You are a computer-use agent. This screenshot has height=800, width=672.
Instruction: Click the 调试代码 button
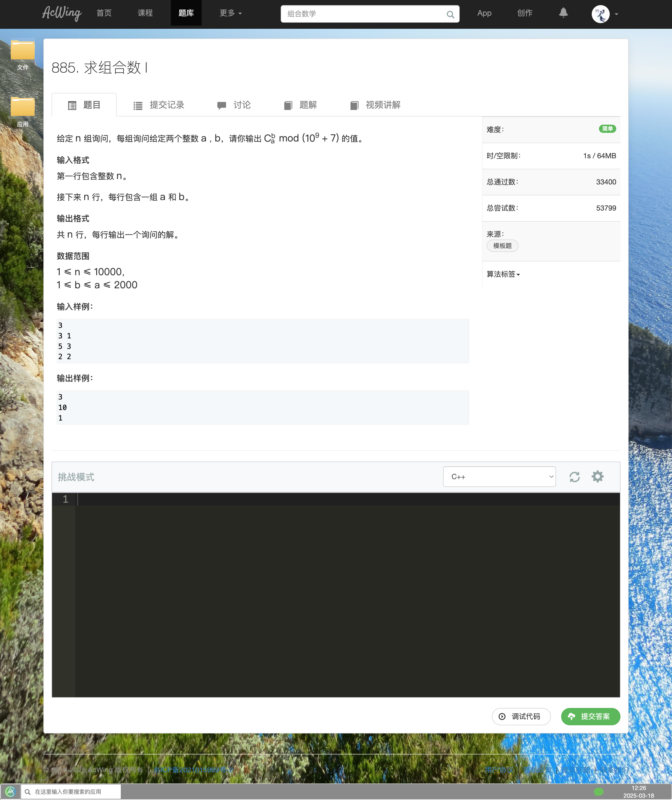(521, 716)
